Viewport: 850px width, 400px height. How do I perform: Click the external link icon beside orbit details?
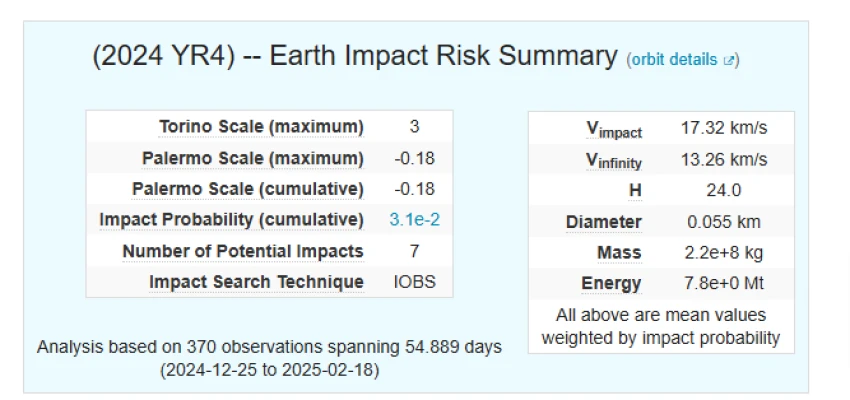click(730, 60)
